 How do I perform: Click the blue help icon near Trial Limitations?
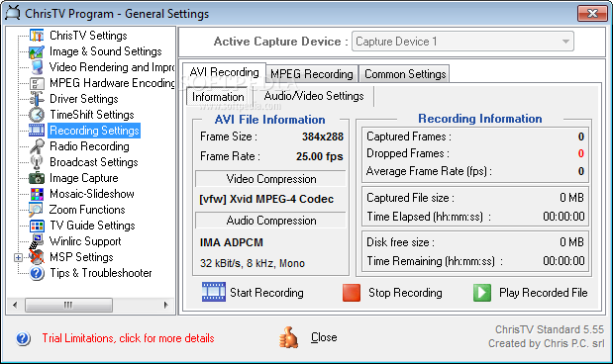23,338
